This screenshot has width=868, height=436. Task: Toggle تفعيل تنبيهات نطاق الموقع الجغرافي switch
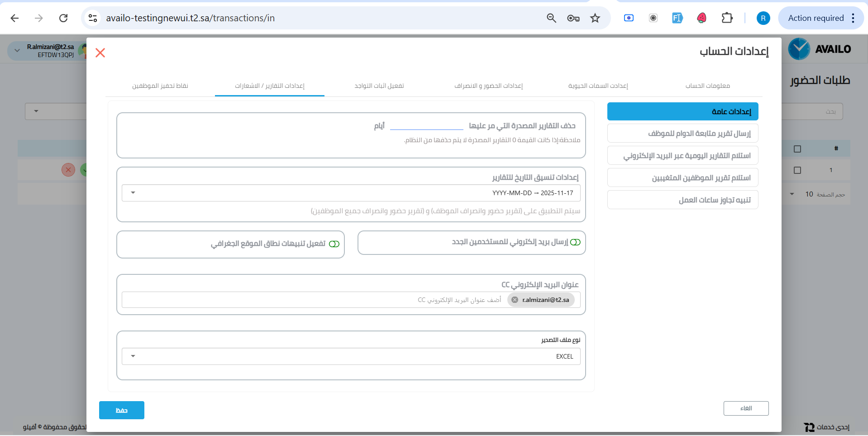(334, 244)
